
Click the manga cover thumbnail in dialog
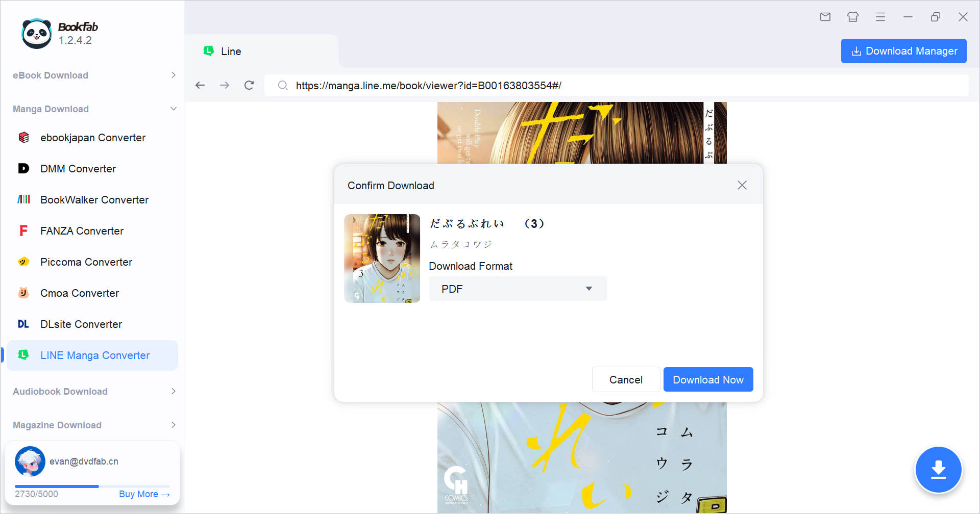click(382, 259)
